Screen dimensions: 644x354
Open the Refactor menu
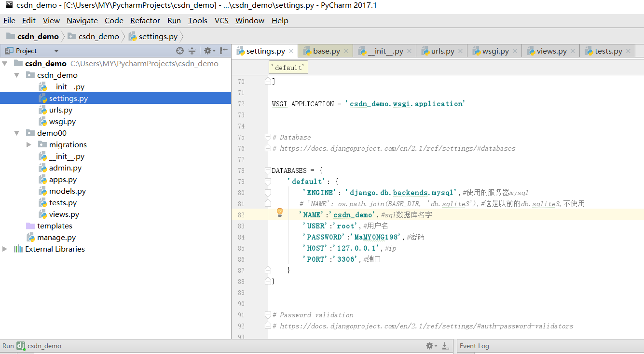pyautogui.click(x=145, y=20)
